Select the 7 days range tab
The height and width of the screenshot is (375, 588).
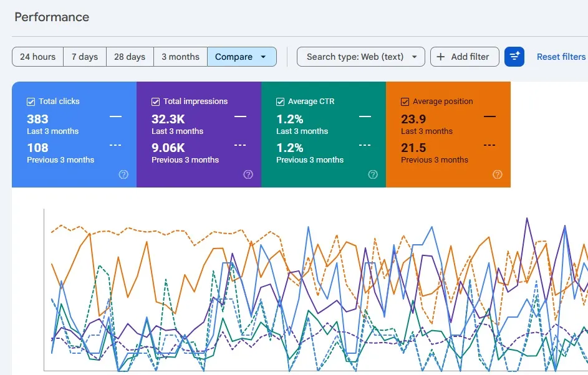[85, 57]
